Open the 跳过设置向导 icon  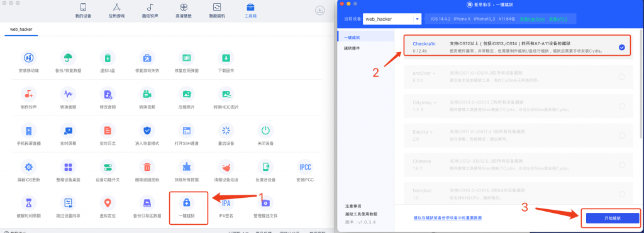click(68, 203)
